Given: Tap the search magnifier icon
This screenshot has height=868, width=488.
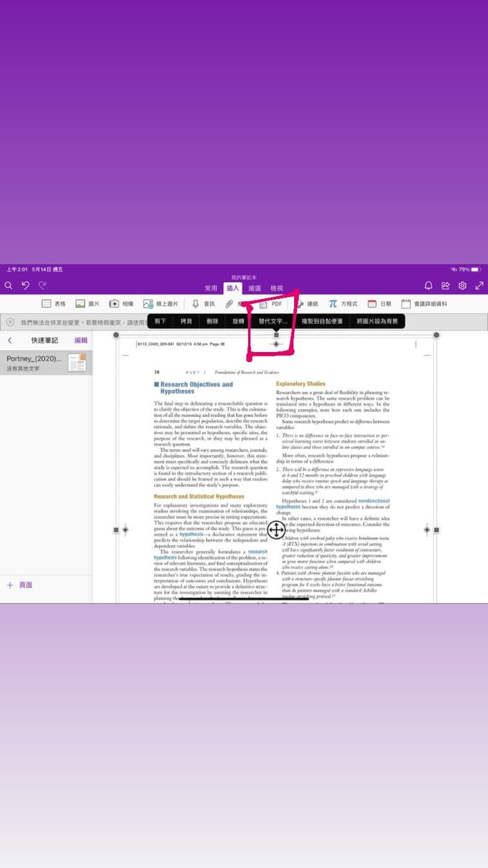Looking at the screenshot, I should pos(9,286).
